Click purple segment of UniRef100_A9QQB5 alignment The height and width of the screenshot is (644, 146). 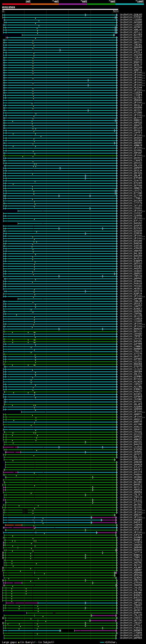click(109, 520)
